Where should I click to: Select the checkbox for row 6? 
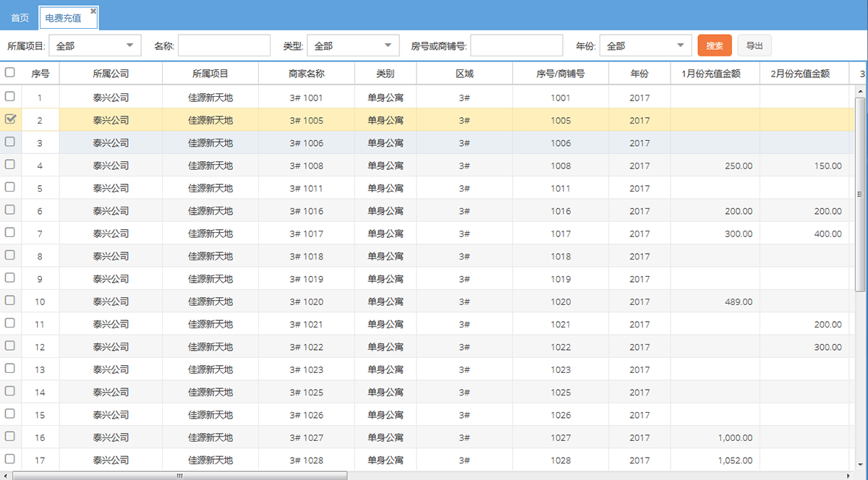(10, 210)
